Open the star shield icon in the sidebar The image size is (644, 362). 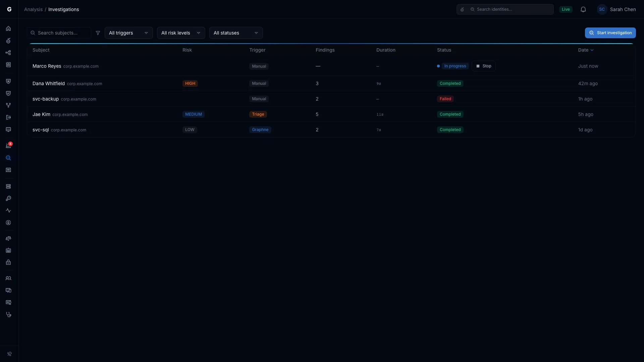[x=8, y=81]
